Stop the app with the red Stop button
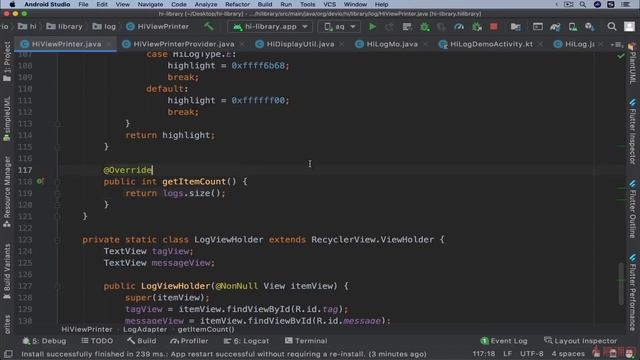This screenshot has height=360, width=640. [493, 27]
